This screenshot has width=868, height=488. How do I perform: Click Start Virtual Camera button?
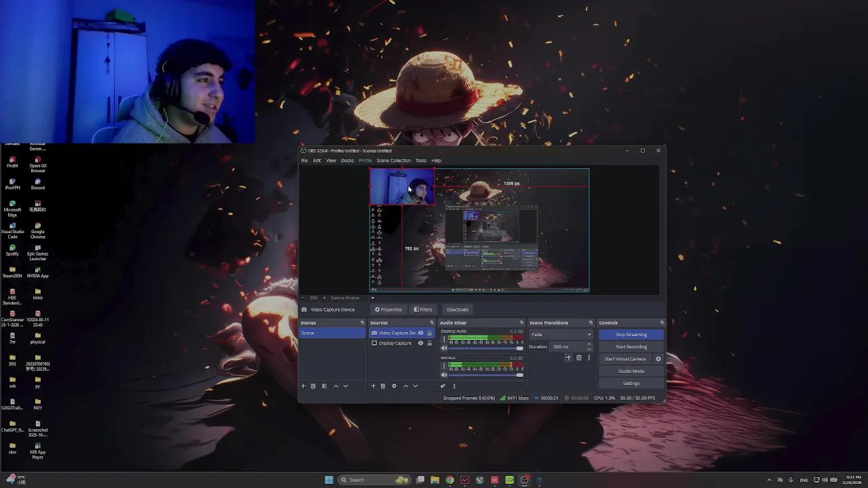[625, 359]
